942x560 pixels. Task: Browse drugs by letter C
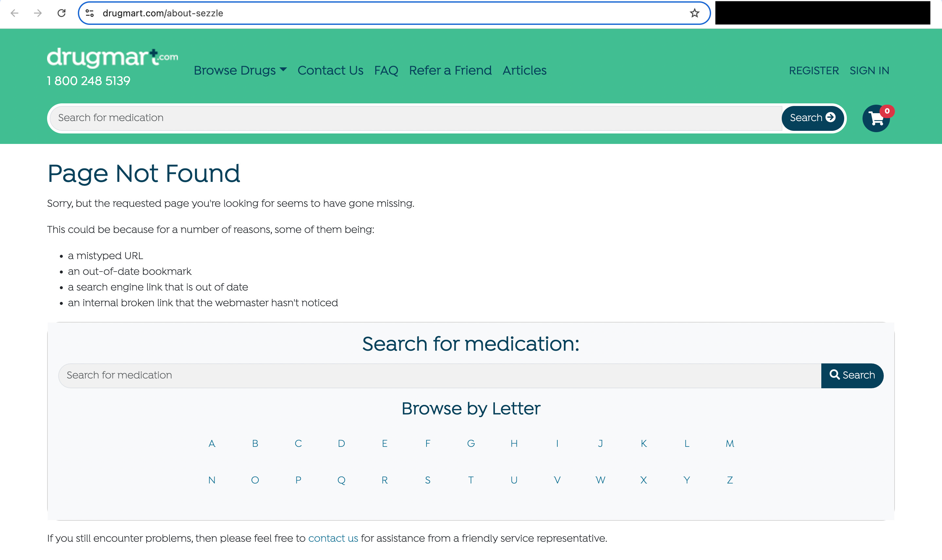point(298,444)
